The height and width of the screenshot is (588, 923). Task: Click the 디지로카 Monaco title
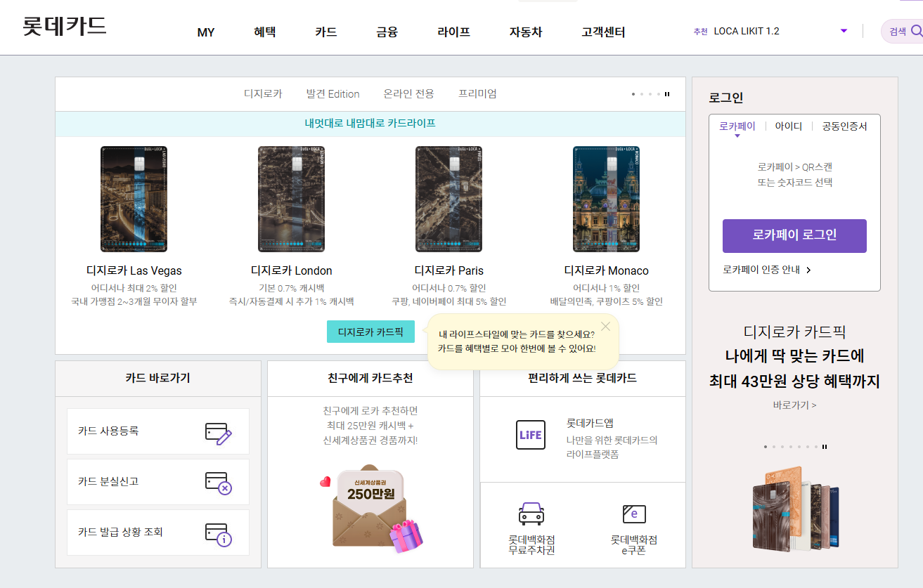pyautogui.click(x=606, y=270)
